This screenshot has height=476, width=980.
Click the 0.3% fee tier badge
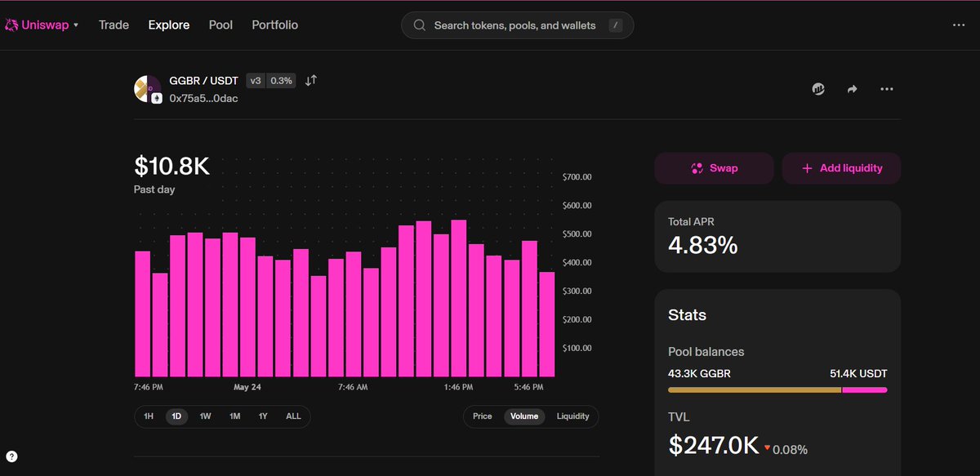point(282,80)
